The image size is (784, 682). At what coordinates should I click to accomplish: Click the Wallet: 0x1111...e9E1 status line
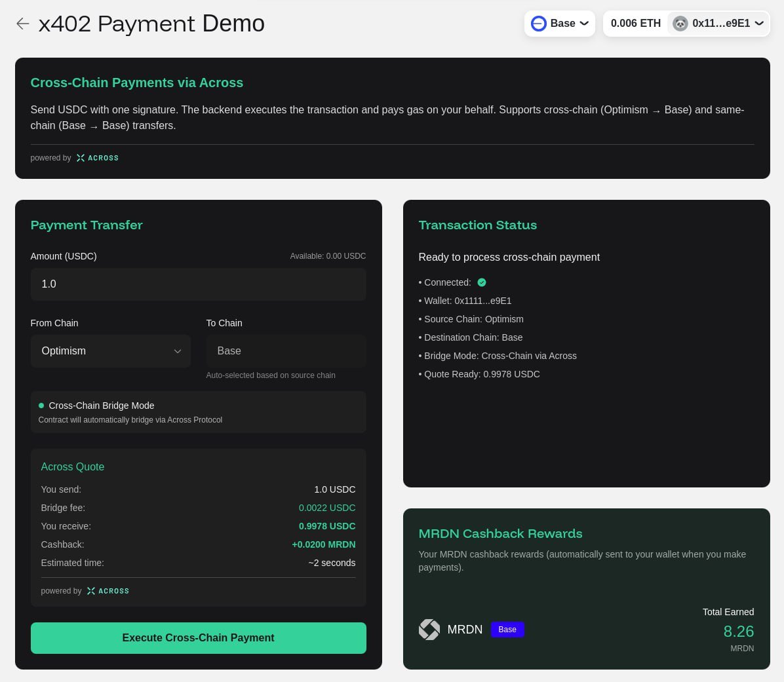(465, 301)
